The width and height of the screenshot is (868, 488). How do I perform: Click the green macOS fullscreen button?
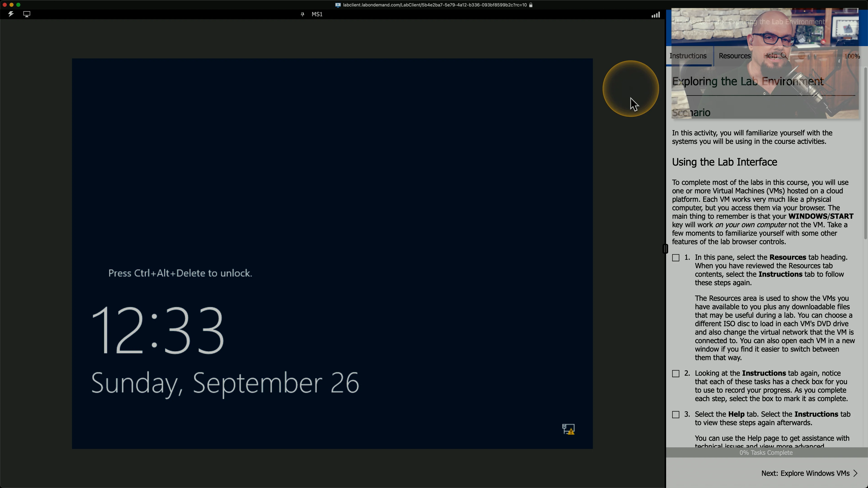click(x=19, y=5)
